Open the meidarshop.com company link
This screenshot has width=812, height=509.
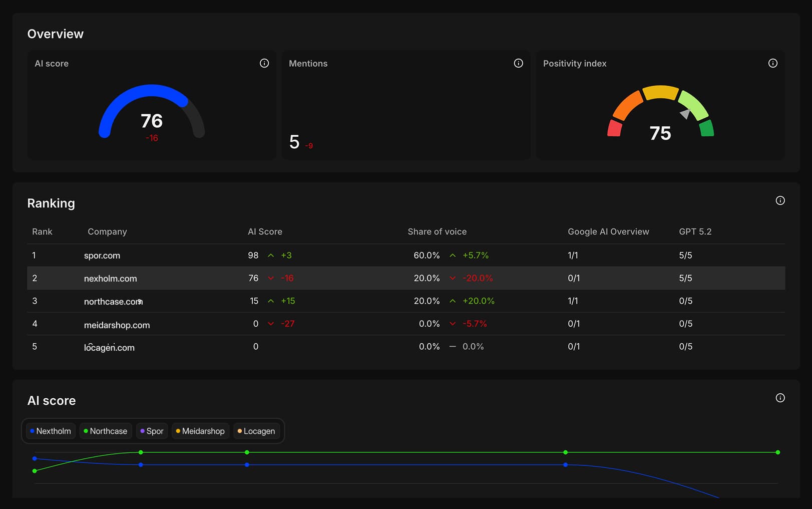pos(117,325)
